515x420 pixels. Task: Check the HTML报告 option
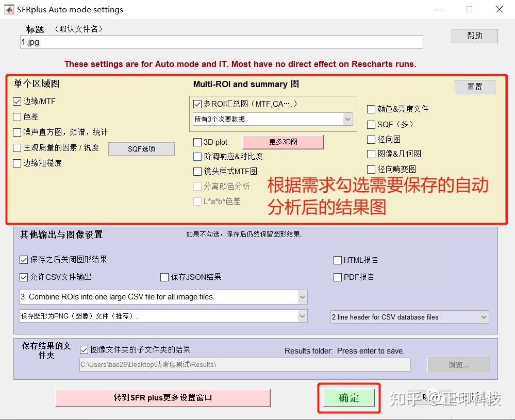tap(338, 260)
